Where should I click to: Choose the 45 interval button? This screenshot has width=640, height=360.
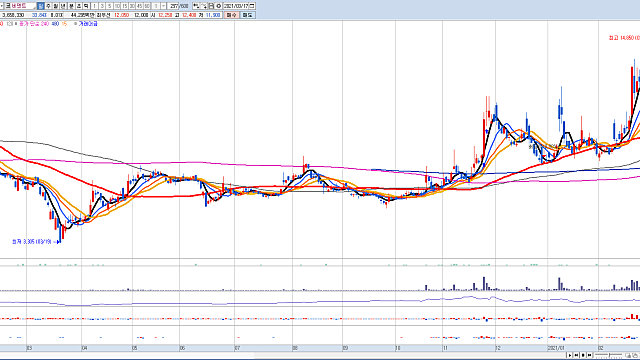coord(140,6)
